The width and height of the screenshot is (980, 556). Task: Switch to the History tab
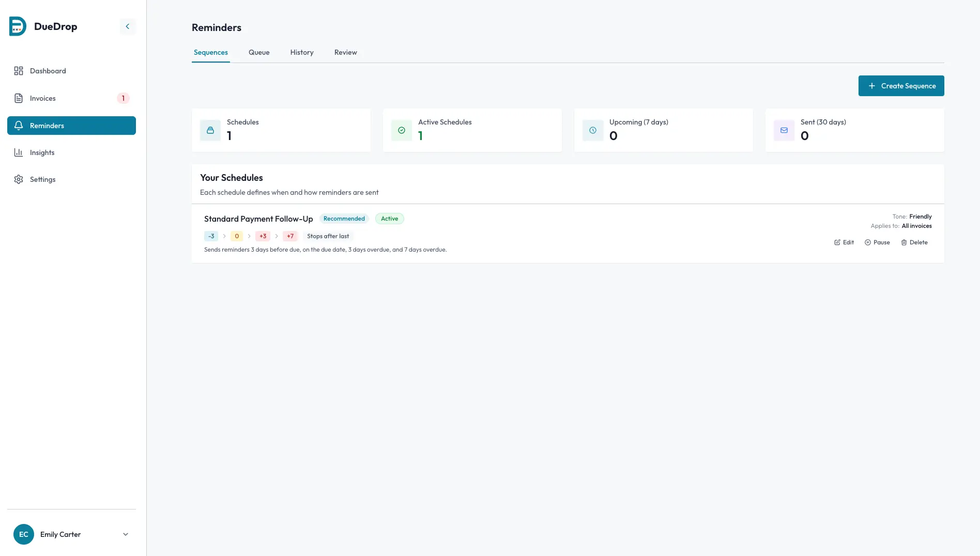[x=302, y=52]
